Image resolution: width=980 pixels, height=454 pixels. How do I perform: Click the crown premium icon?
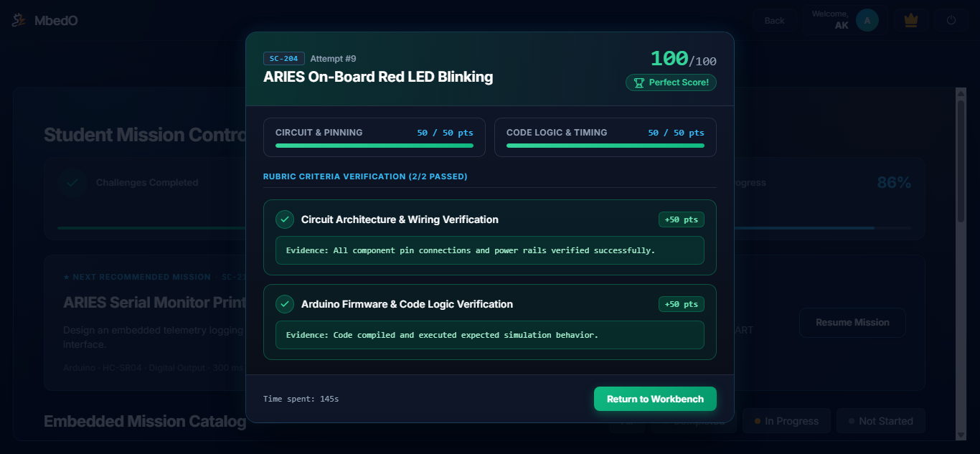click(911, 21)
